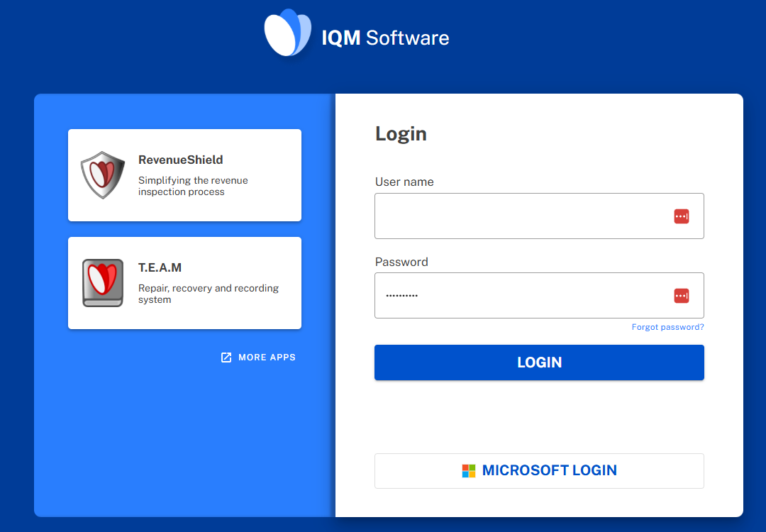Click the Forgot password? link
Viewport: 766px width, 532px height.
(667, 328)
